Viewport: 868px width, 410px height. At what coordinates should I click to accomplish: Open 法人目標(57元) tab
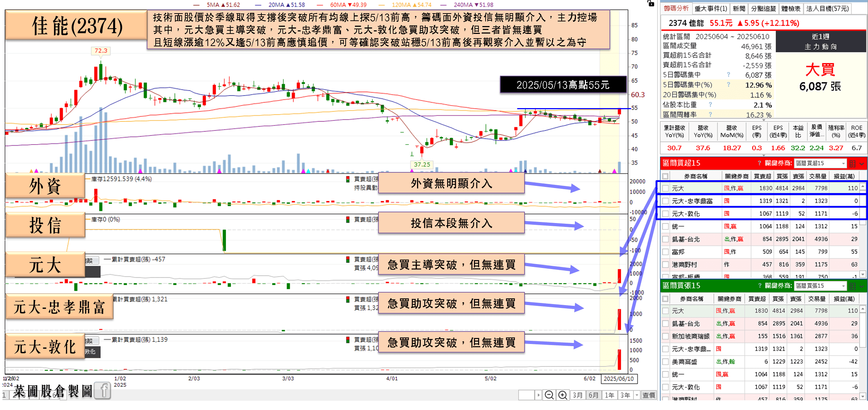[x=827, y=9]
